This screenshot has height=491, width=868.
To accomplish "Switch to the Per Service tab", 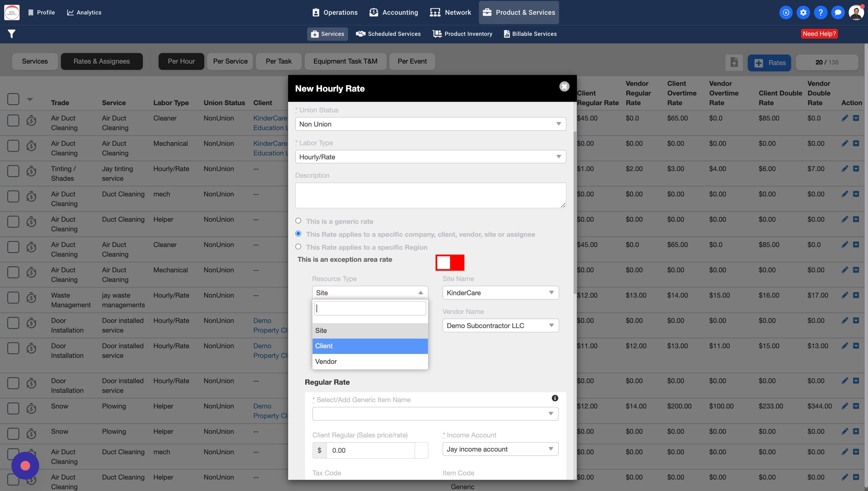I will pyautogui.click(x=230, y=61).
